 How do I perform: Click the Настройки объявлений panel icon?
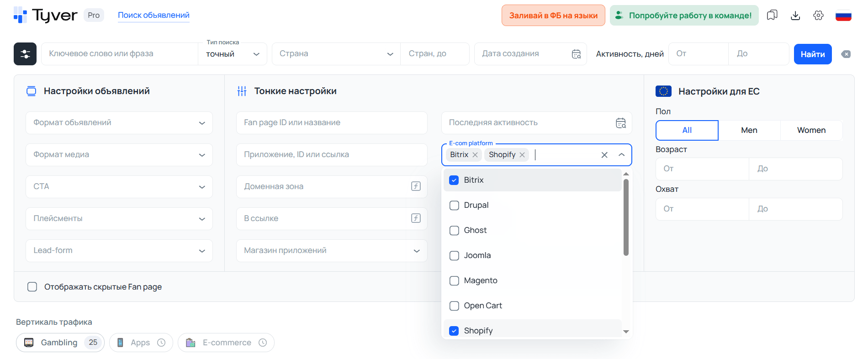pyautogui.click(x=31, y=91)
